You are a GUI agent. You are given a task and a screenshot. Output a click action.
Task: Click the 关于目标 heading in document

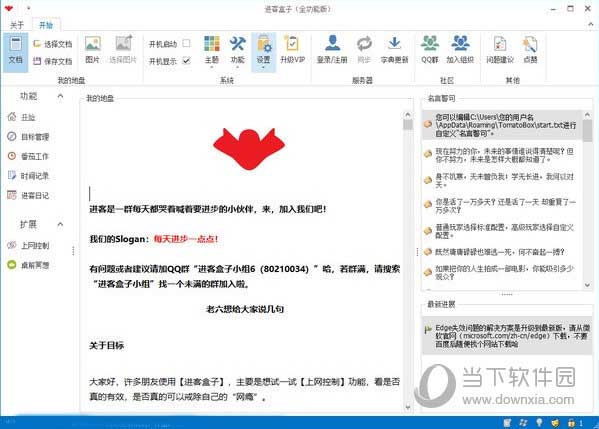click(x=107, y=345)
